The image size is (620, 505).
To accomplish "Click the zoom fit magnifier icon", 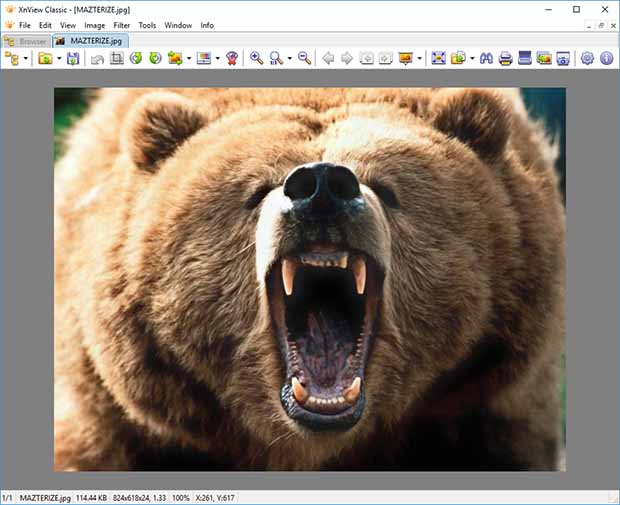I will pyautogui.click(x=276, y=59).
